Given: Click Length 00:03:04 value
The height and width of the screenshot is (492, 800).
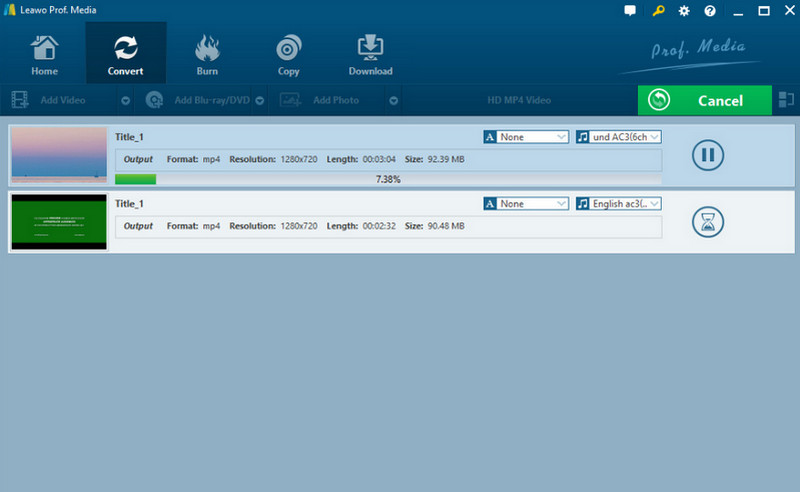Looking at the screenshot, I should pos(379,159).
